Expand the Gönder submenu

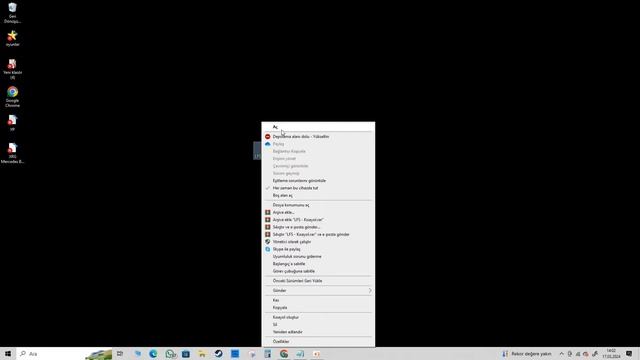pyautogui.click(x=318, y=290)
